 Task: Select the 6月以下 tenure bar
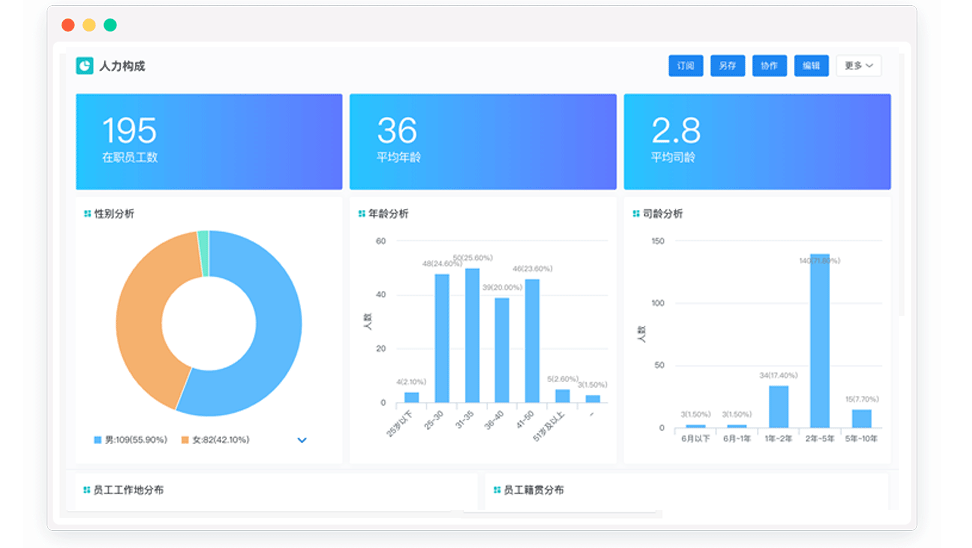click(x=696, y=426)
